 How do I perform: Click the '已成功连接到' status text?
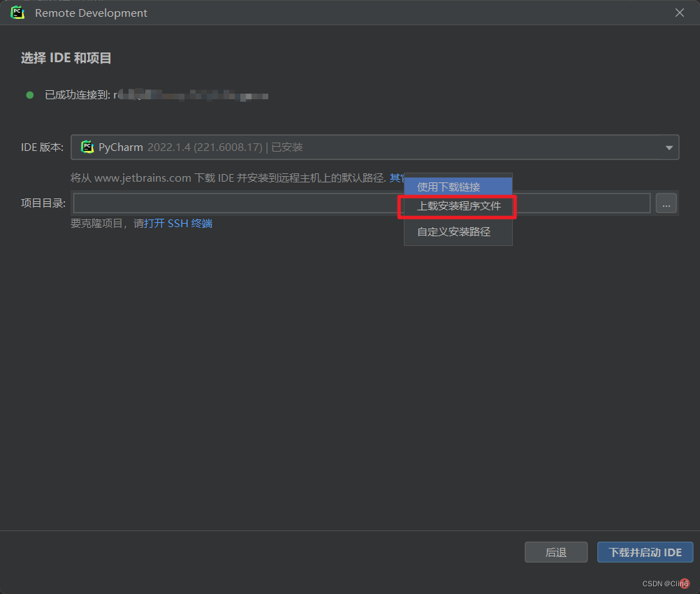click(78, 95)
